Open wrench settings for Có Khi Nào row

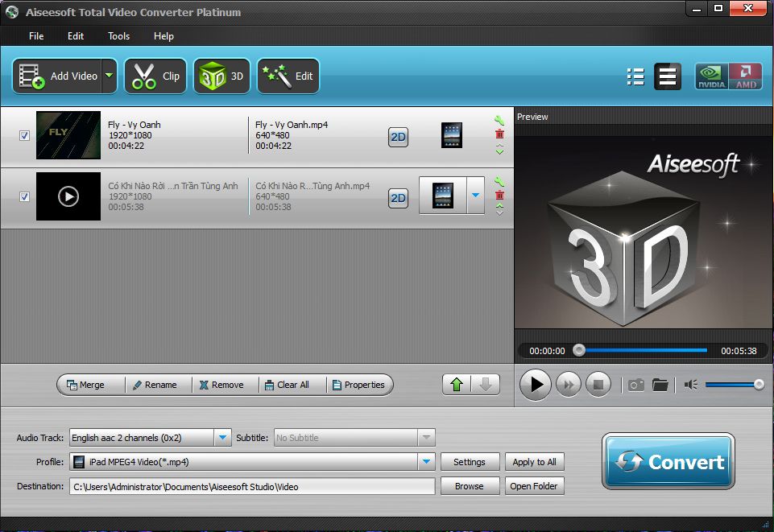(x=499, y=181)
